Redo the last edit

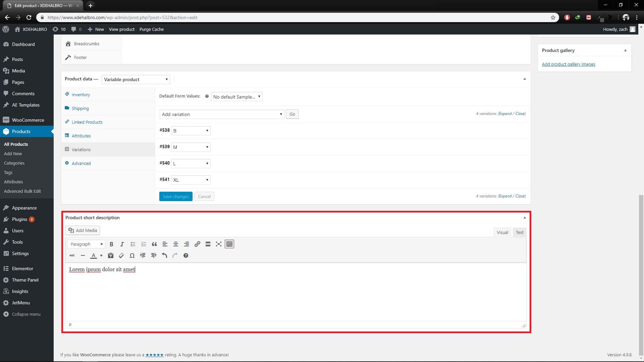175,255
